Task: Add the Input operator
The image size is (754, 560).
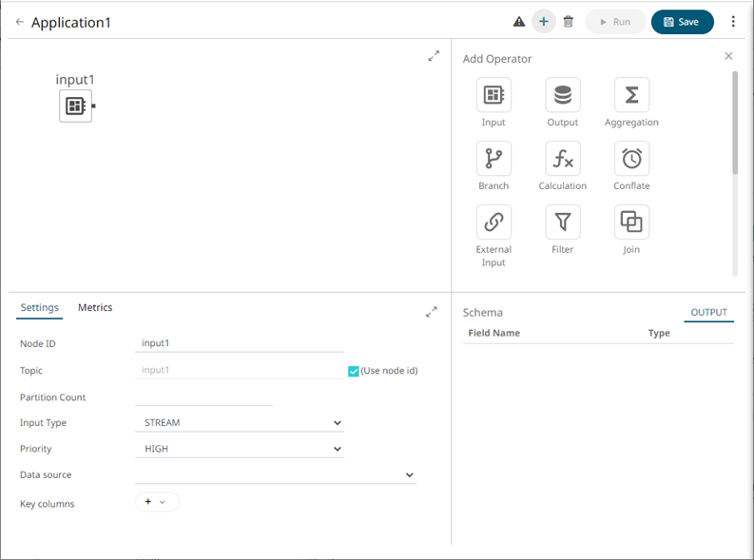Action: (493, 95)
